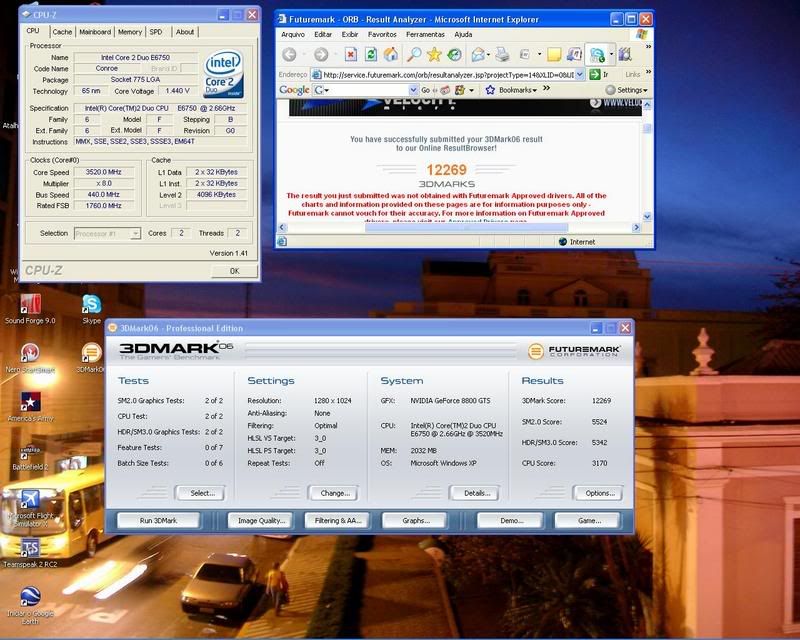Open Arquivo menu in Internet Explorer
This screenshot has width=800, height=640.
click(293, 34)
